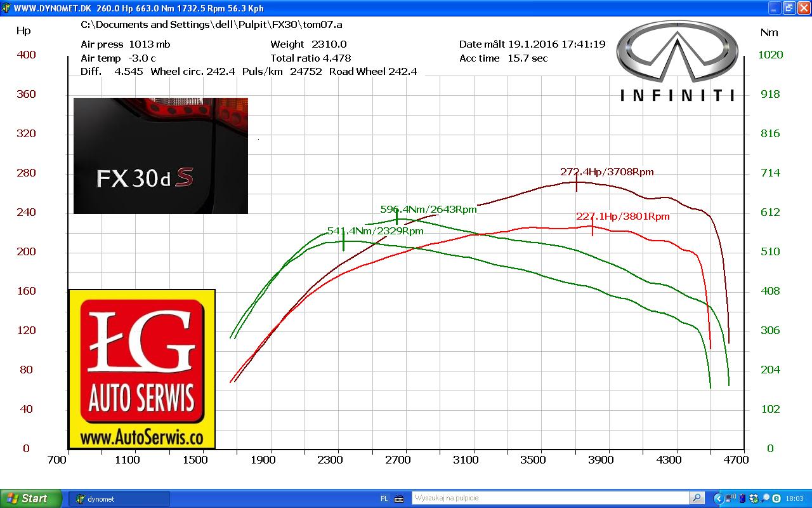
Task: Click the 4700 label on the RPM axis
Action: coord(736,460)
